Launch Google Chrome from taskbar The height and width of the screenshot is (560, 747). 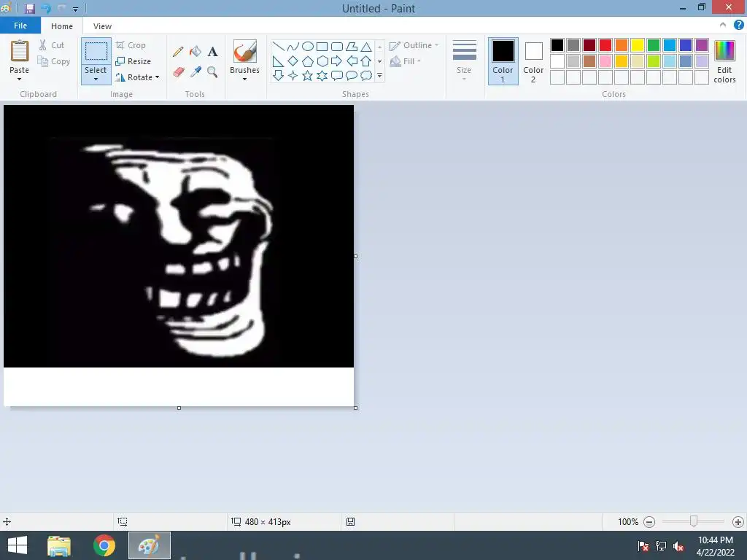pos(104,545)
